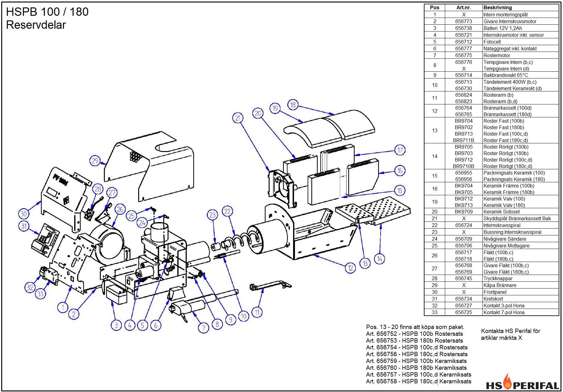Click the 'Beskrivning' table column header
The image size is (563, 392).
click(x=521, y=7)
